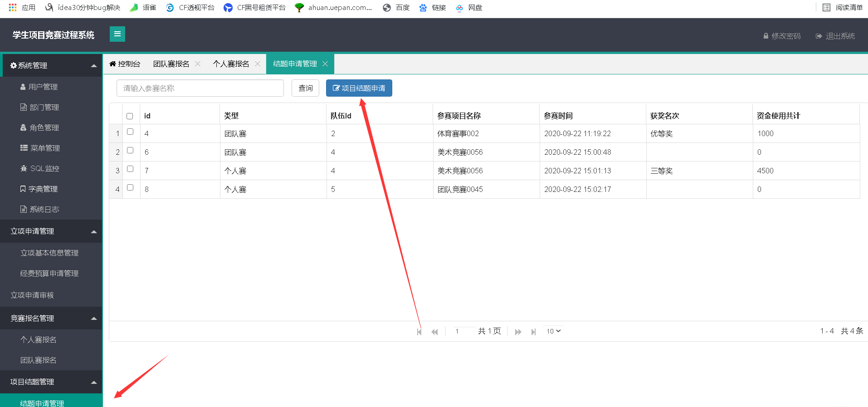
Task: Close the 结题申请管理 tab
Action: coord(325,64)
